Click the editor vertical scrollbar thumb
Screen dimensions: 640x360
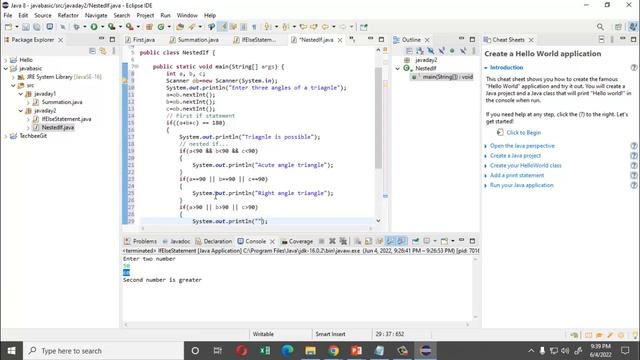click(378, 118)
